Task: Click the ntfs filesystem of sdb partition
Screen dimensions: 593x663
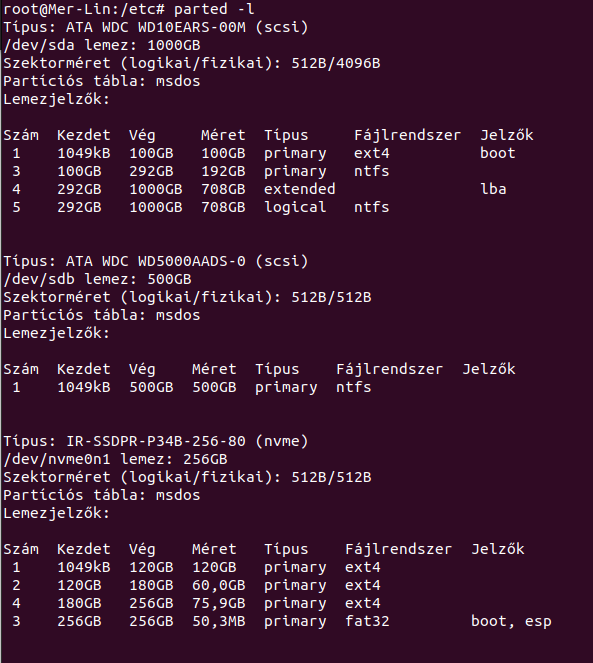Action: [x=354, y=387]
